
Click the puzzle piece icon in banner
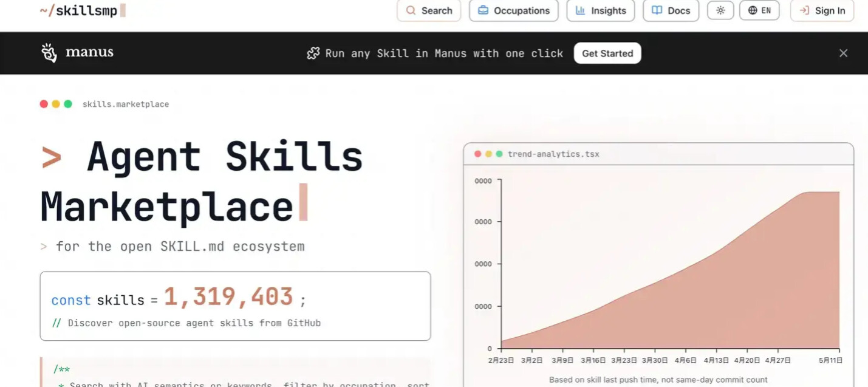pos(313,53)
